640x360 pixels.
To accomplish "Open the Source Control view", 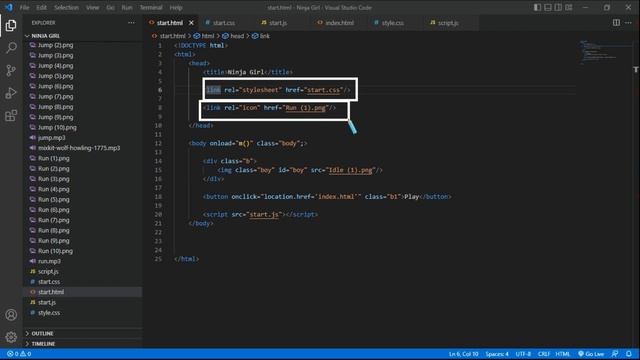I will pyautogui.click(x=11, y=70).
